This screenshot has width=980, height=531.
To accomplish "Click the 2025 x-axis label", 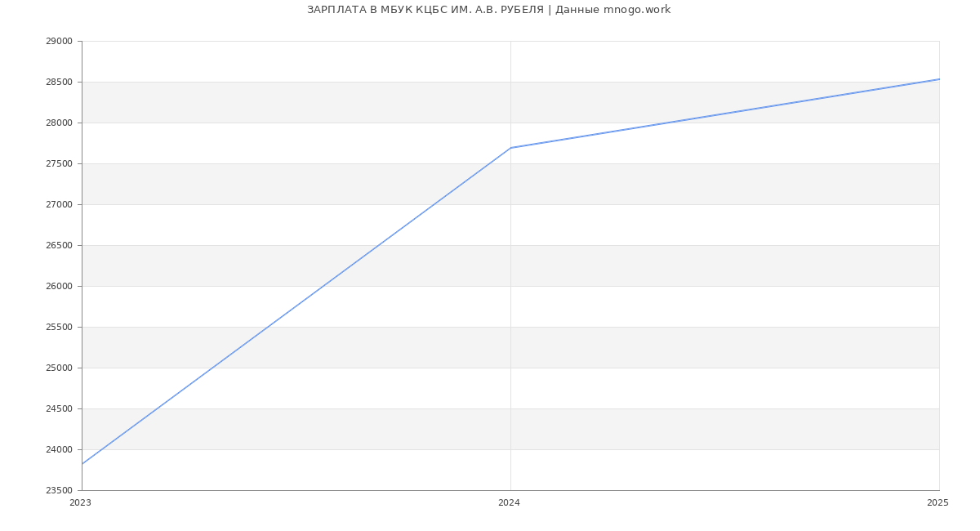I will (x=938, y=503).
